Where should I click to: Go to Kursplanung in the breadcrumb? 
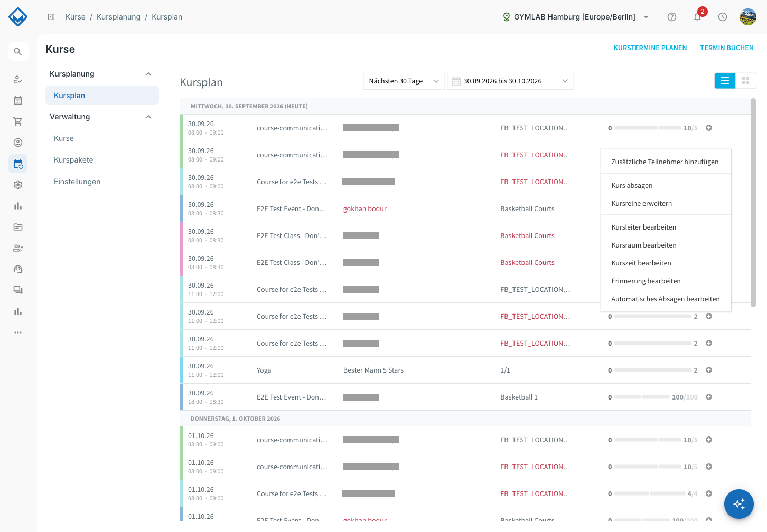[x=118, y=17]
